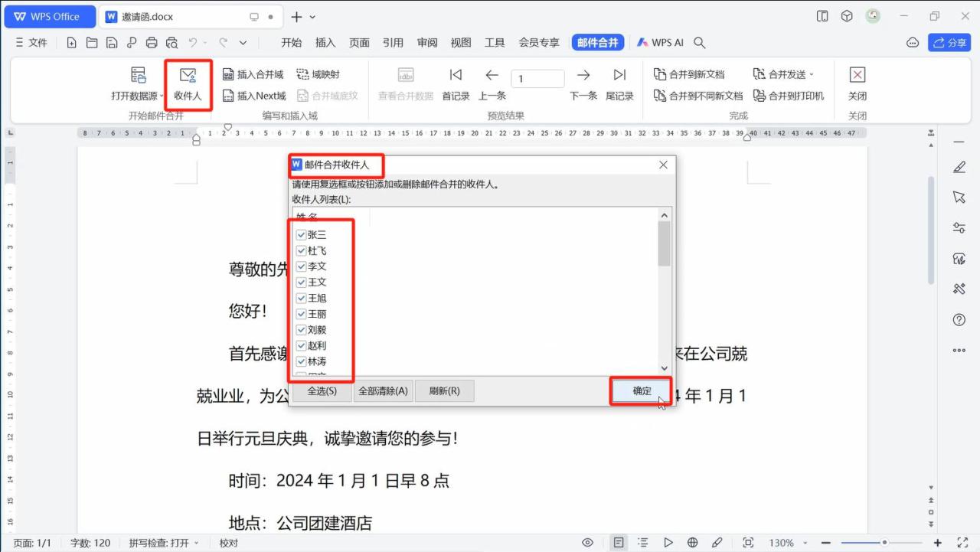The height and width of the screenshot is (552, 980).
Task: Click 打开数据源 icon
Action: pos(138,75)
